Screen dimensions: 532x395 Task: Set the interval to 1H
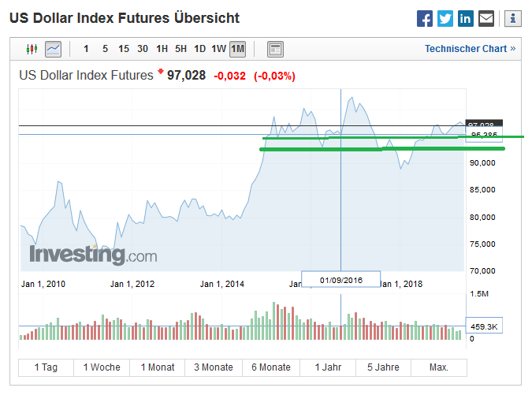tap(162, 49)
